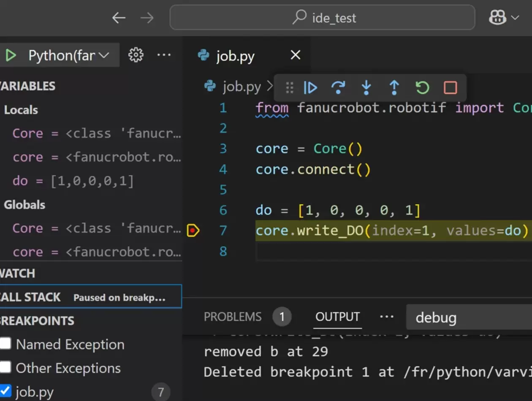Open the debug view more actions menu
Image resolution: width=532 pixels, height=401 pixels.
(x=164, y=55)
